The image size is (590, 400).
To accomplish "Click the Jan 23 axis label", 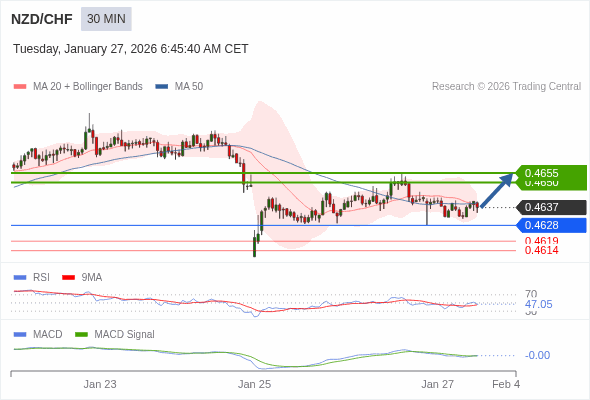I will click(100, 384).
